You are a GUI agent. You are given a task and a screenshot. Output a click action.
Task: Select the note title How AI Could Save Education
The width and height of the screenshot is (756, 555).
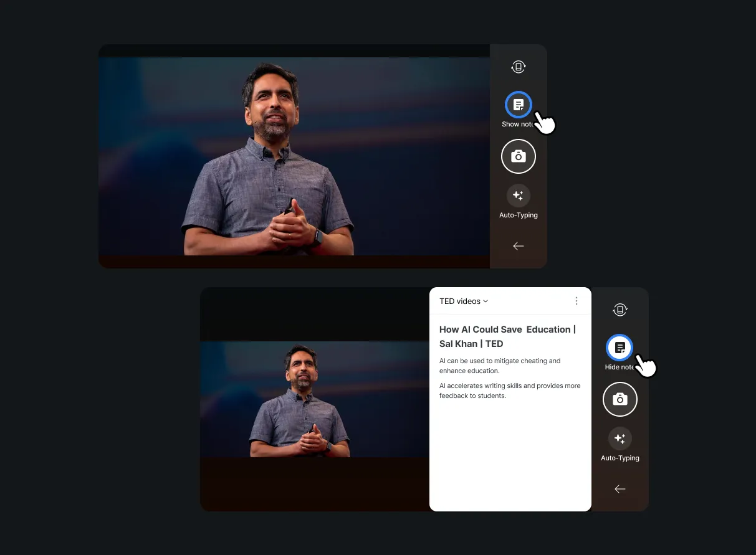(x=507, y=336)
